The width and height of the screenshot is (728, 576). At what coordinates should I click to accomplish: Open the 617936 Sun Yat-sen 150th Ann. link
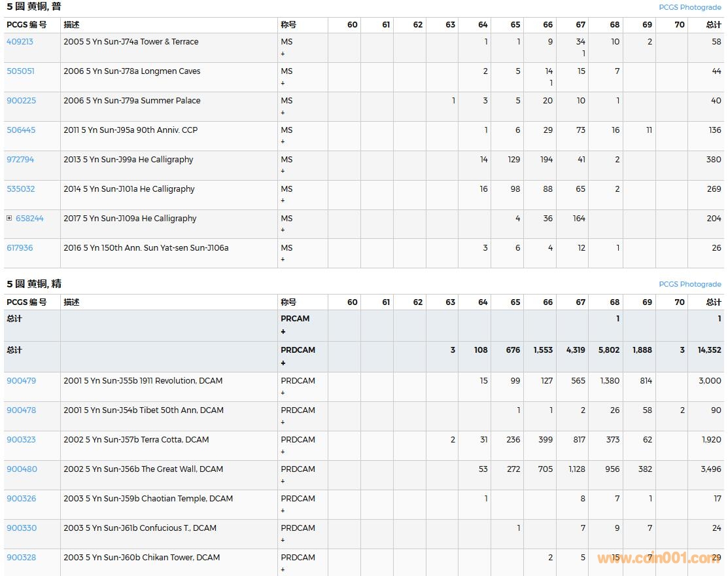[x=20, y=248]
